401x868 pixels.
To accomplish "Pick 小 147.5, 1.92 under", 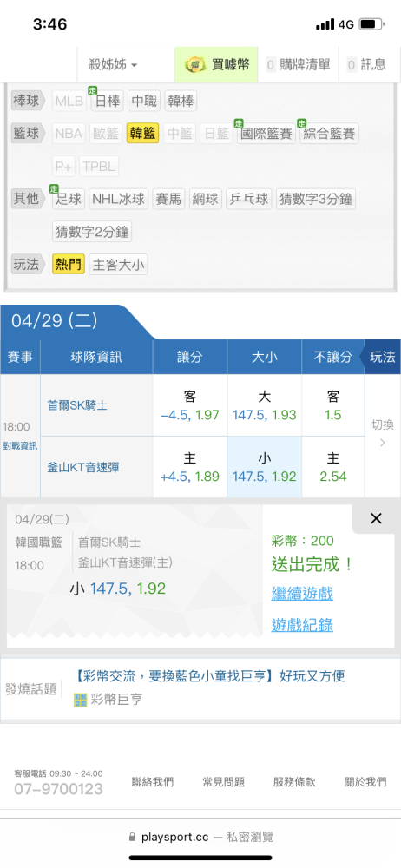I will (x=264, y=467).
